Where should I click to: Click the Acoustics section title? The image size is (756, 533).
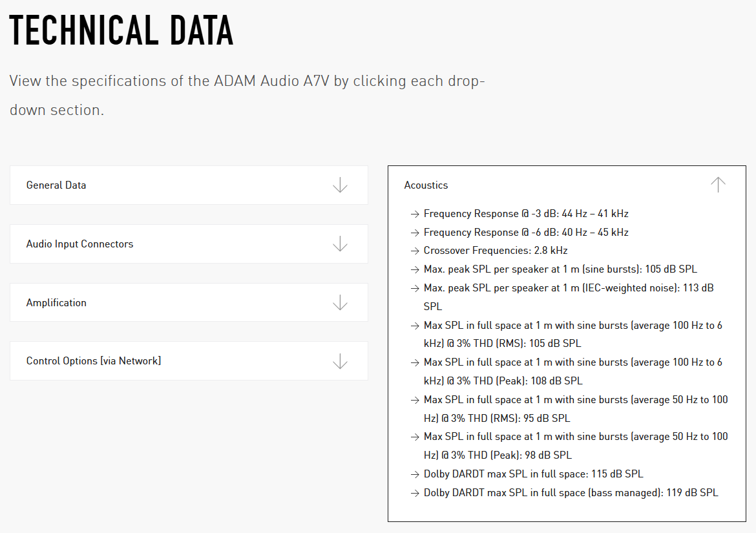pos(426,185)
